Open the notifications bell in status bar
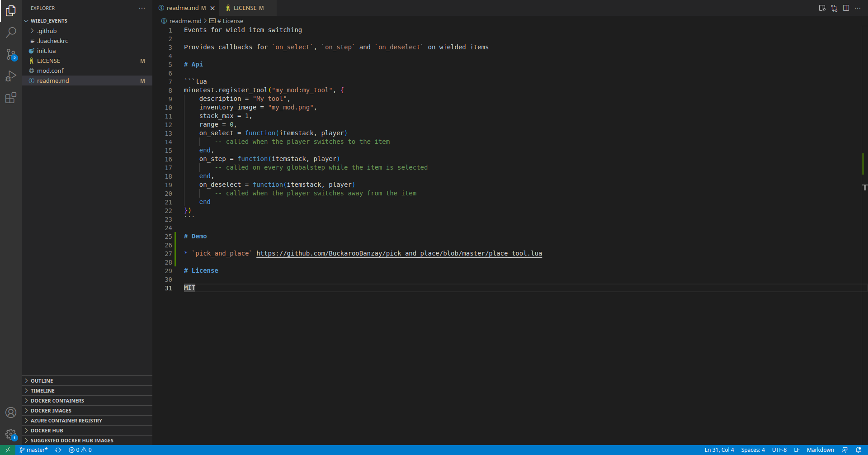 click(x=858, y=450)
